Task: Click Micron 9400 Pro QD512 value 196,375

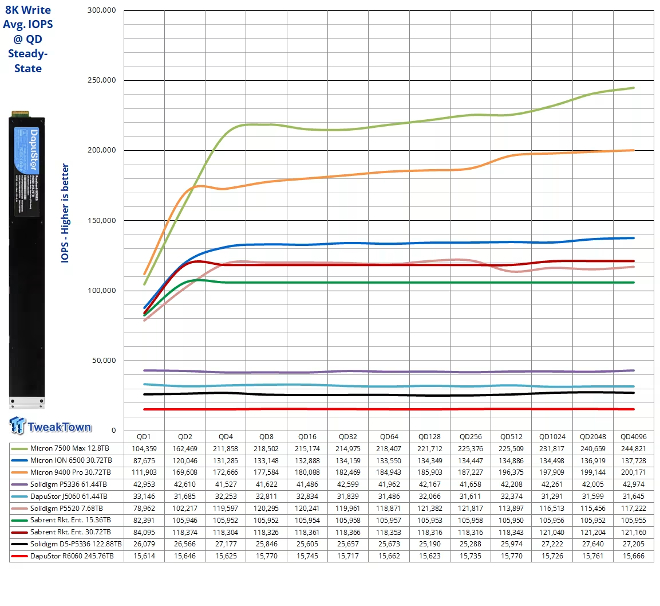Action: tap(511, 473)
